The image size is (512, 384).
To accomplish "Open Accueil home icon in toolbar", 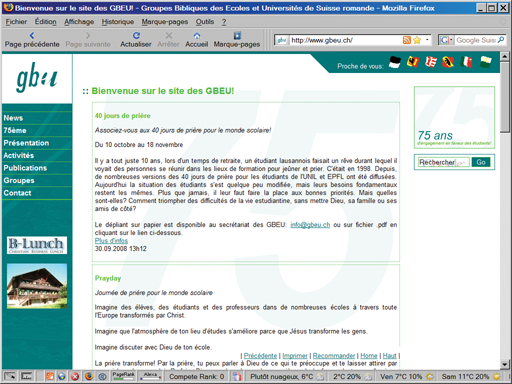I will (x=197, y=36).
